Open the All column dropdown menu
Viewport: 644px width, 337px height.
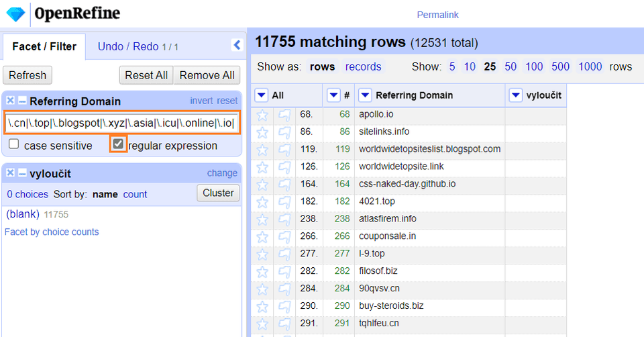coord(262,96)
